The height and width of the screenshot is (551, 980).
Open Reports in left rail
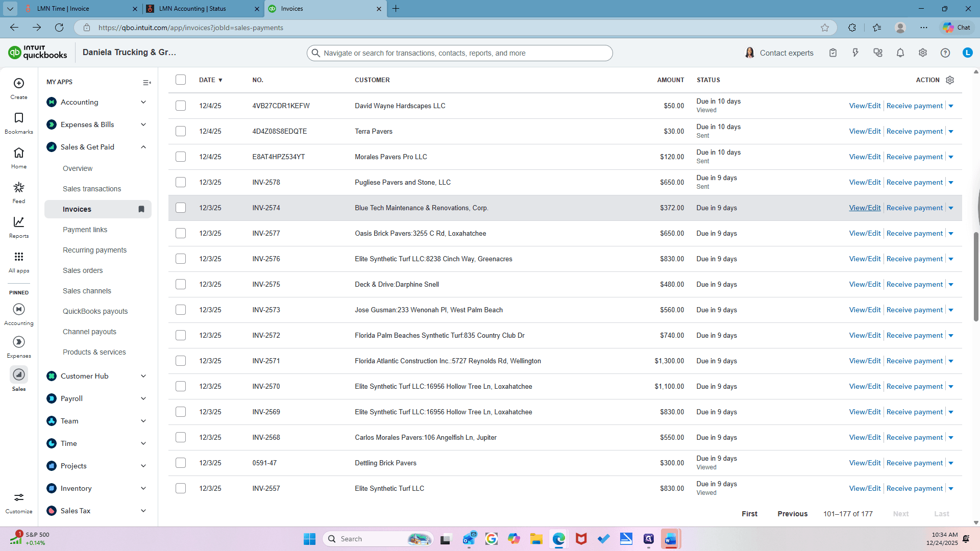[x=19, y=222]
